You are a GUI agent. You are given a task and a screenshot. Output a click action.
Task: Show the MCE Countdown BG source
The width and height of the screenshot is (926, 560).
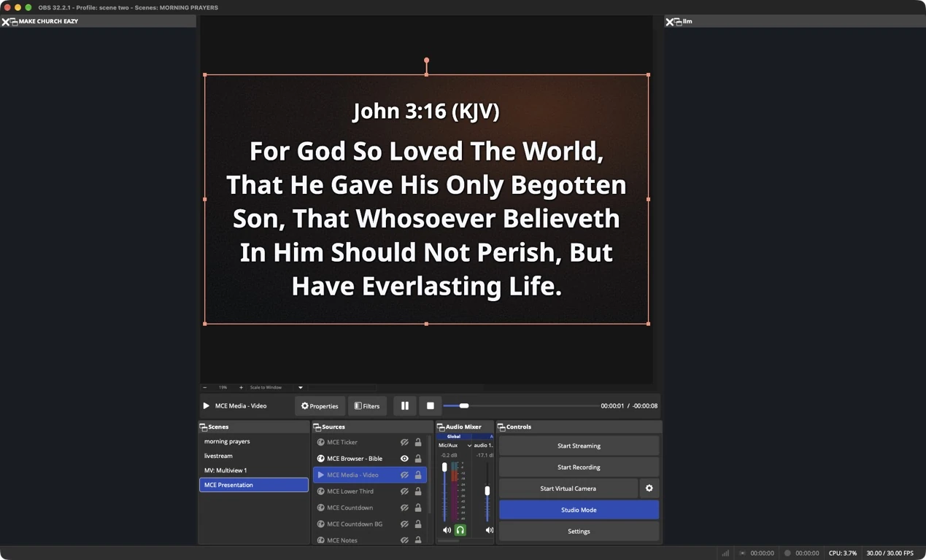[x=404, y=524]
